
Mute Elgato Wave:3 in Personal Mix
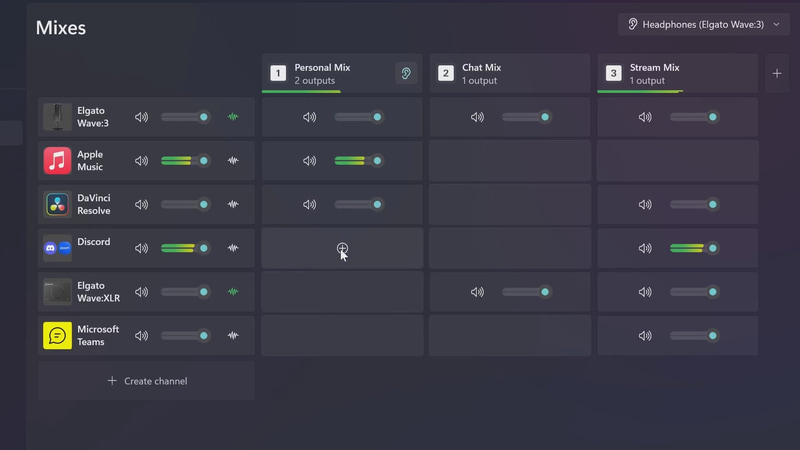tap(309, 117)
